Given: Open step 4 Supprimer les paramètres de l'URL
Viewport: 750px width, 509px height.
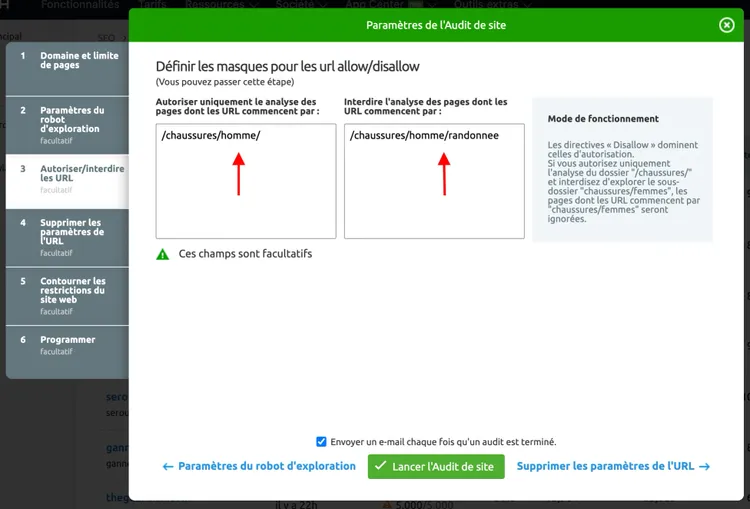Looking at the screenshot, I should (x=67, y=238).
